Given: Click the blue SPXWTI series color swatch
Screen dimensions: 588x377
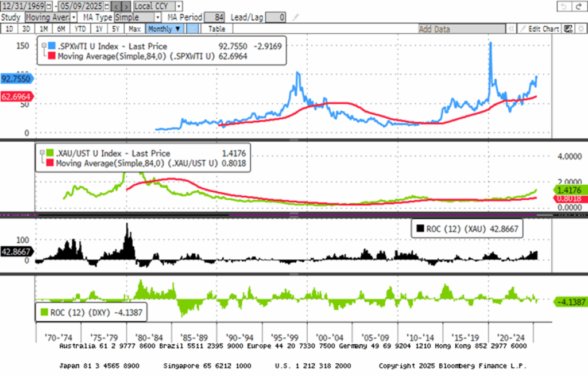Looking at the screenshot, I should (52, 46).
